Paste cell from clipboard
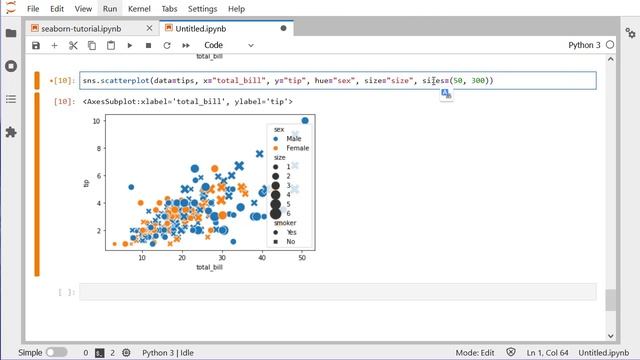Viewport: 640px width, 360px height. coord(111,45)
